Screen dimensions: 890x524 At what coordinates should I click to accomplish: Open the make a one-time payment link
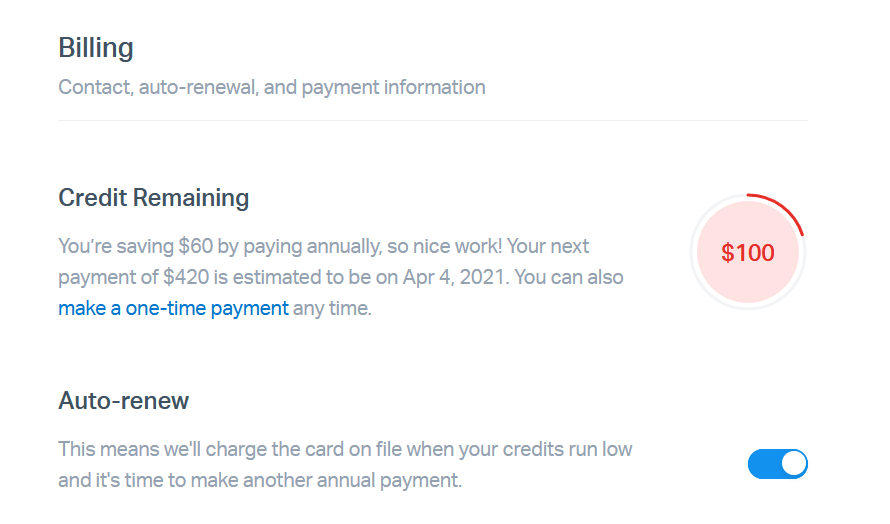(173, 308)
